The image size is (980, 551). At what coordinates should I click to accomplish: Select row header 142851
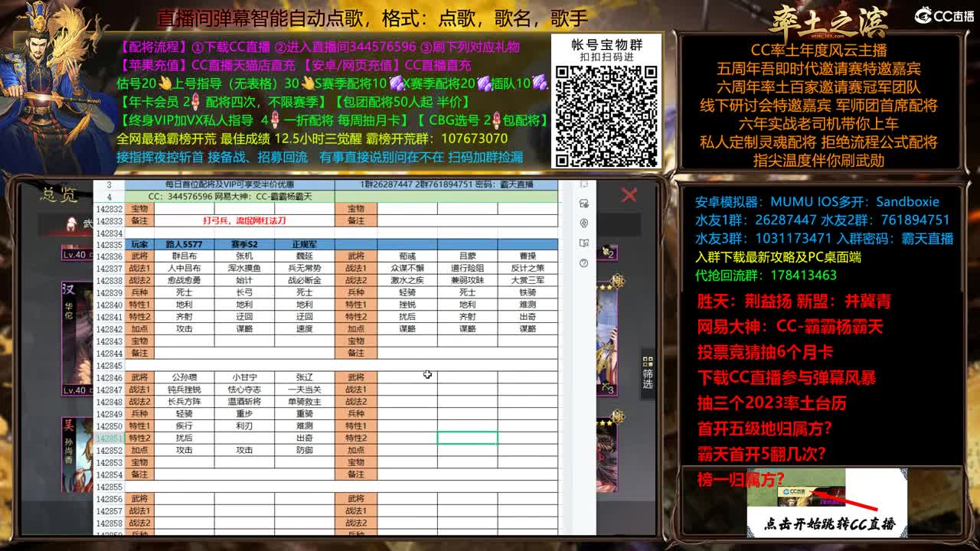tap(109, 438)
